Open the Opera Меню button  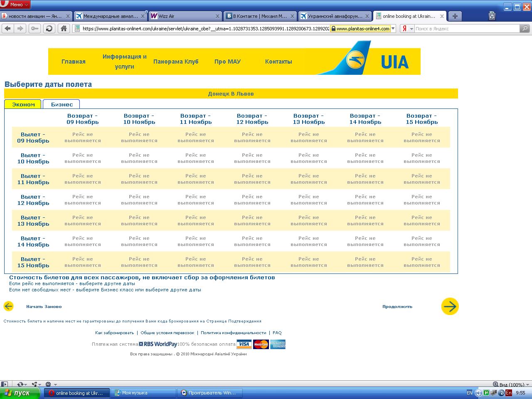(16, 5)
